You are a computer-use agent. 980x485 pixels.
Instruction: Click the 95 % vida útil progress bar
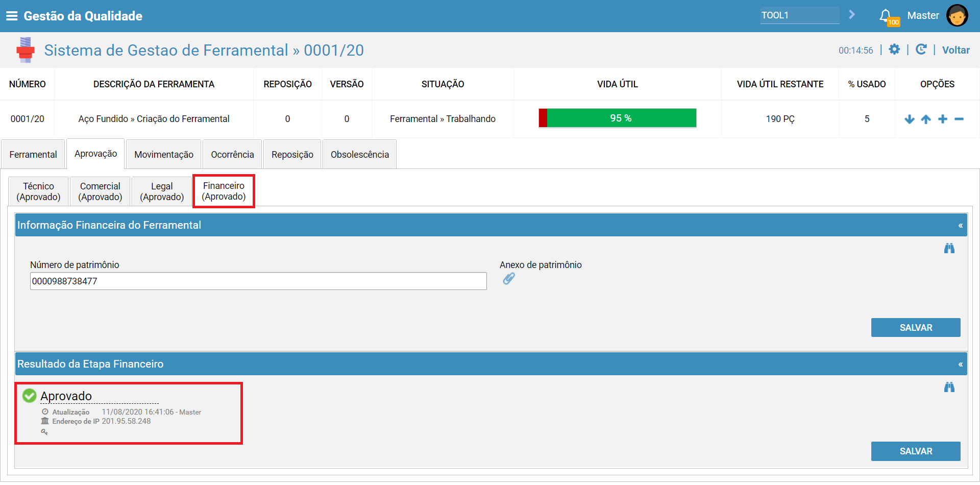tap(618, 118)
